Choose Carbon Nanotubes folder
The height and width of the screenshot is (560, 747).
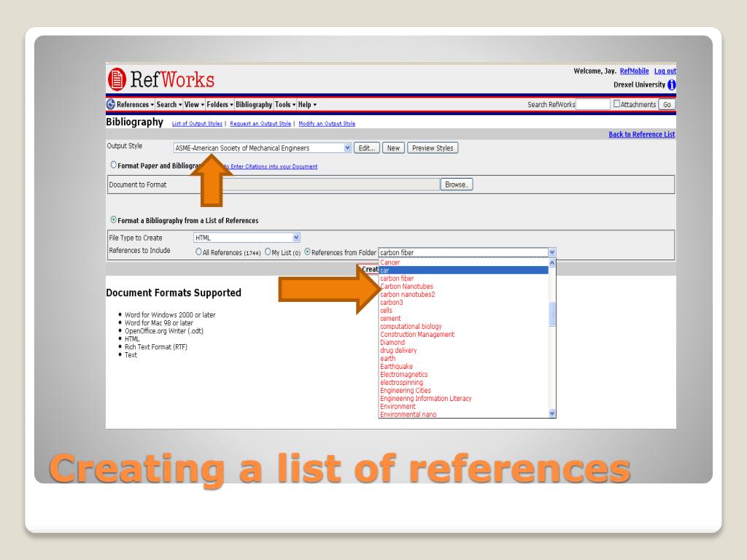(463, 287)
